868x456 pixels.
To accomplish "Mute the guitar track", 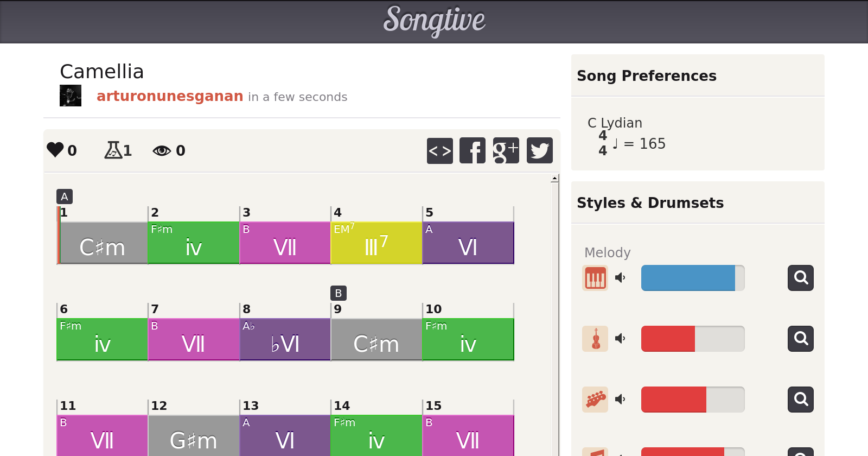I will point(620,400).
